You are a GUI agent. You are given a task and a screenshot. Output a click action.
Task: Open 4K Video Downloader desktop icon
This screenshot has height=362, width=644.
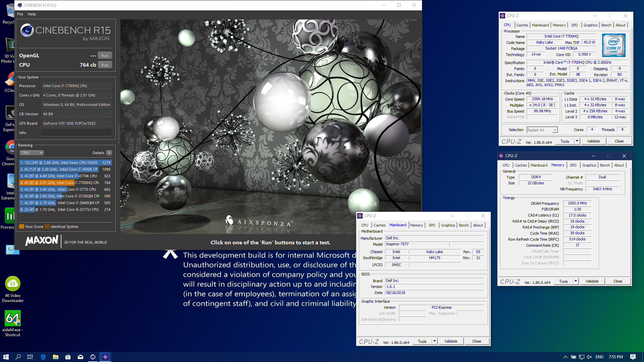13,289
